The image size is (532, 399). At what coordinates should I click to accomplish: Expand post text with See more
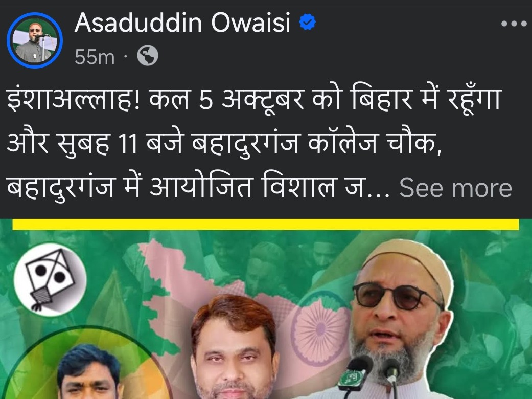455,188
